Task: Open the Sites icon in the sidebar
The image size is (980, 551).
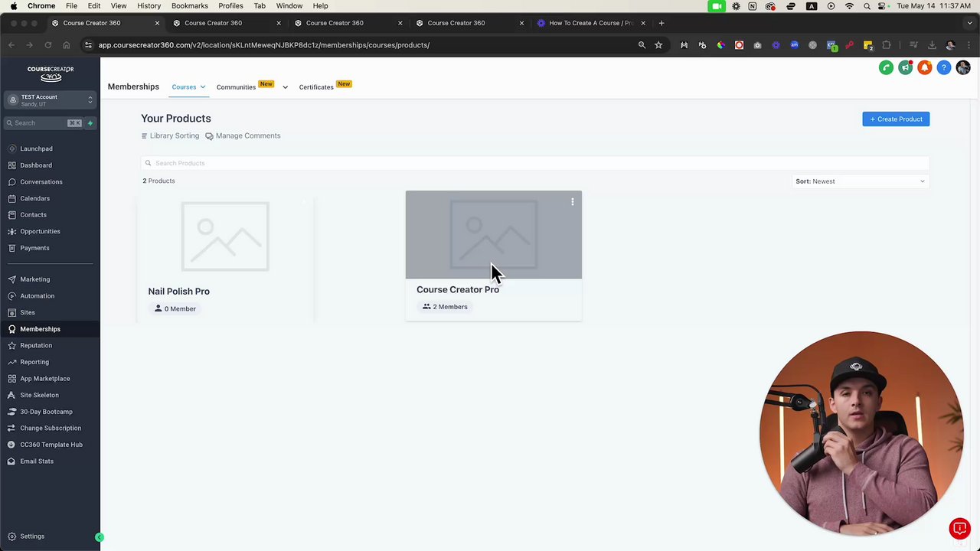Action: (12, 312)
